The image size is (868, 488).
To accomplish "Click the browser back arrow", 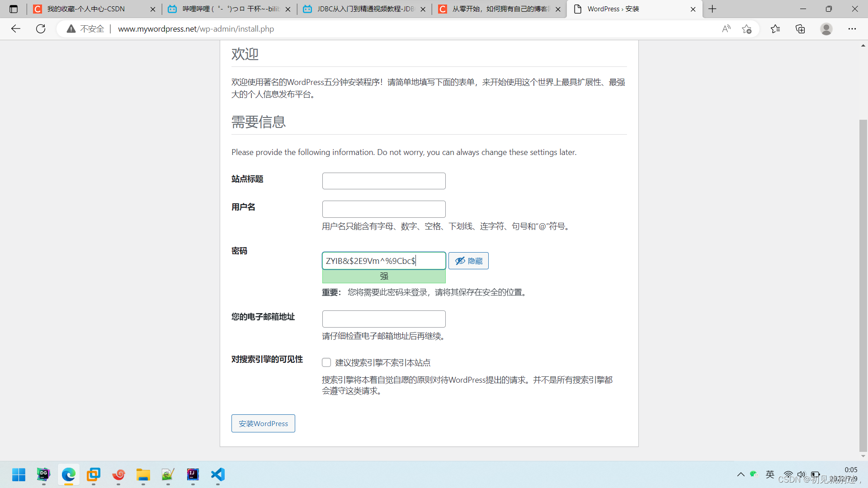I will click(x=16, y=29).
